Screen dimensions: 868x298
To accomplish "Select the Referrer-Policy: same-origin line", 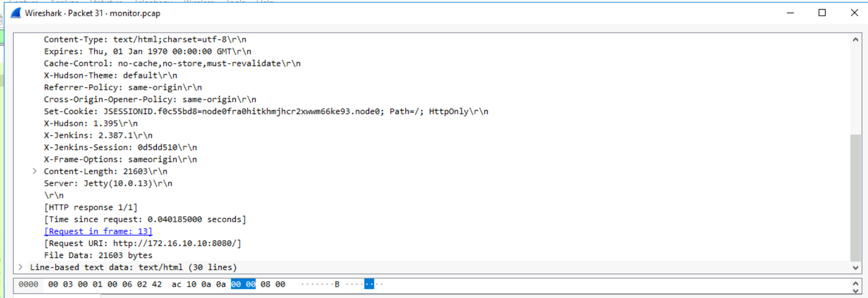I will click(x=123, y=87).
